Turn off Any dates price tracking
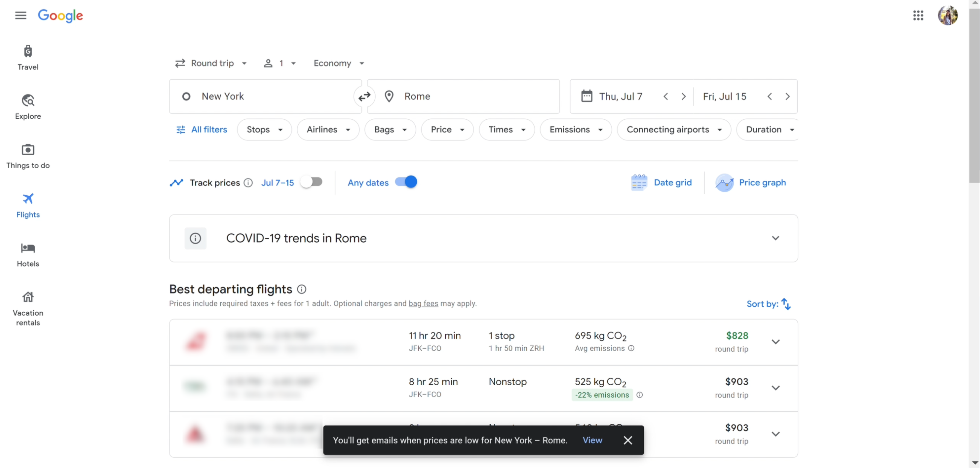 coord(406,182)
